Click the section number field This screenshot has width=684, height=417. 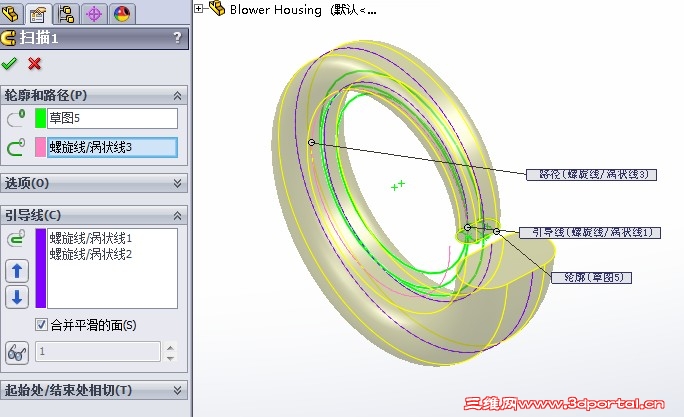pos(98,352)
